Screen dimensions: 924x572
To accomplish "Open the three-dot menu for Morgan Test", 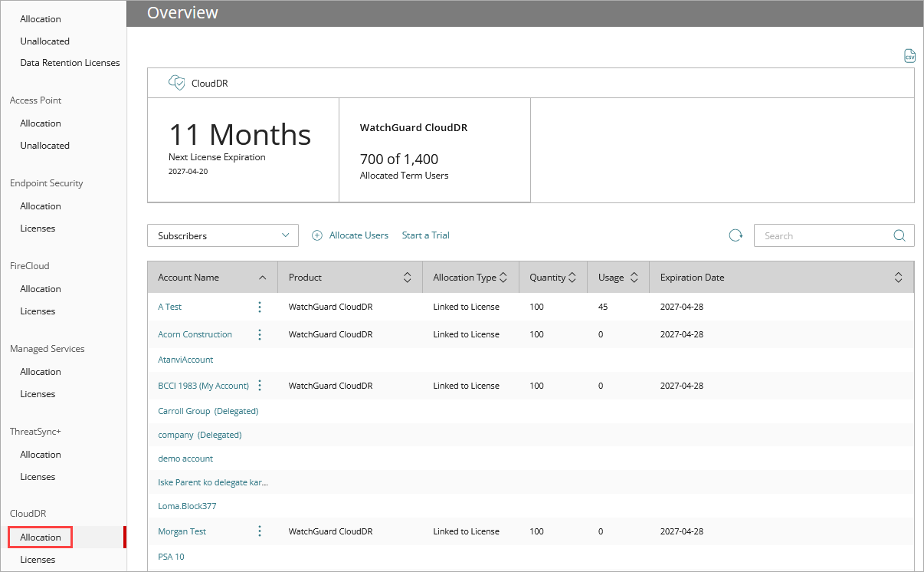I will tap(260, 531).
